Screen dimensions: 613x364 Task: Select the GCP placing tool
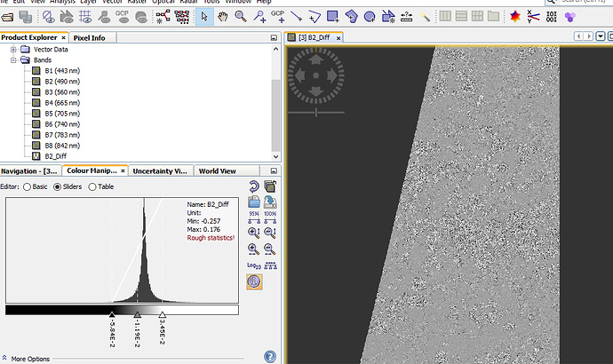[277, 17]
